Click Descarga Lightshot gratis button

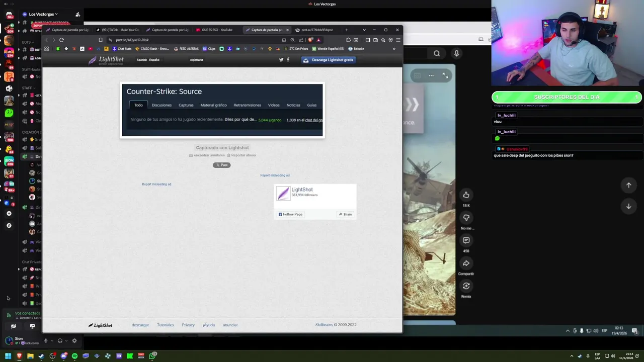point(329,60)
